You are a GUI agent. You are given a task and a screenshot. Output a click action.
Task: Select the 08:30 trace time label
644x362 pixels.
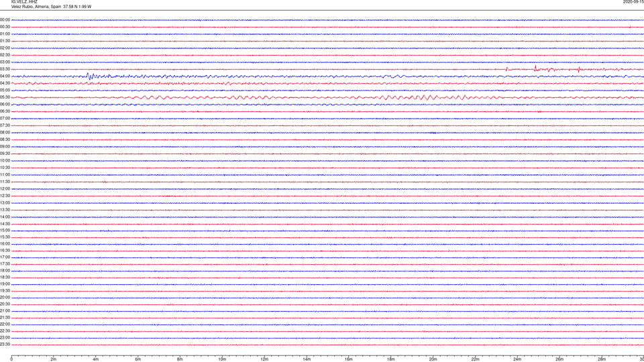click(x=5, y=139)
